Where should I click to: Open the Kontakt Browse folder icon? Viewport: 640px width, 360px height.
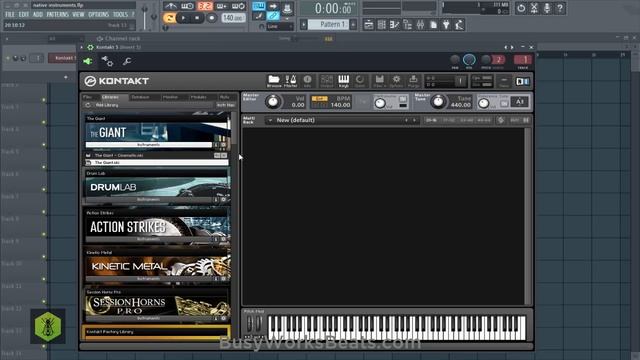click(x=273, y=81)
